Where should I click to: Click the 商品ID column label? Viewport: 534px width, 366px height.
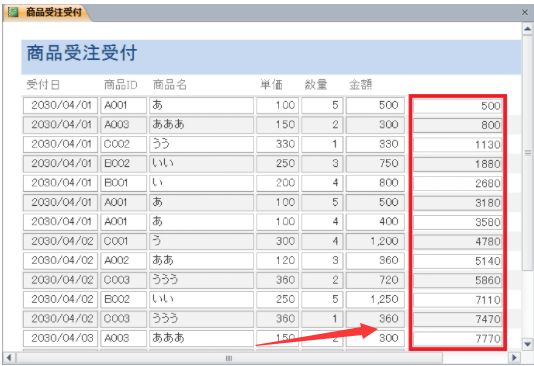(x=121, y=84)
